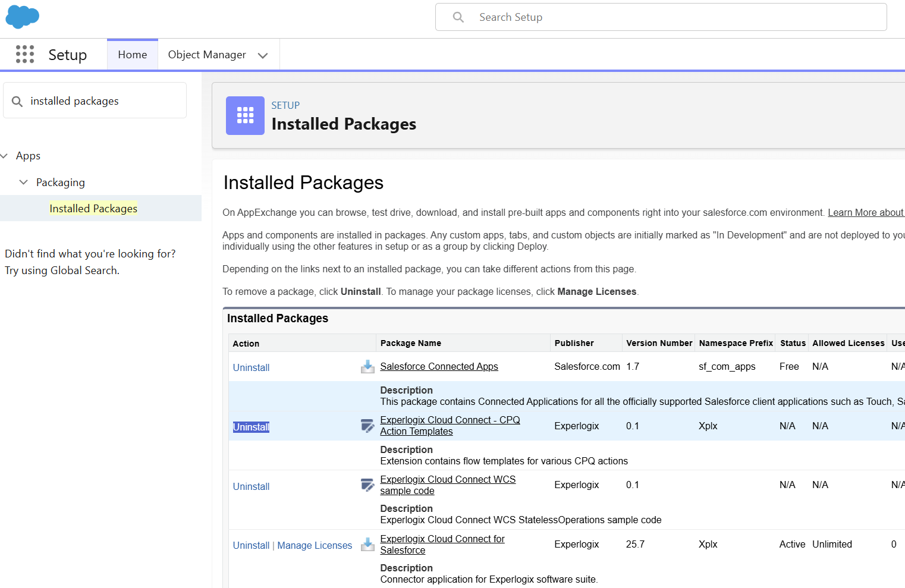Image resolution: width=905 pixels, height=588 pixels.
Task: Focus the Search Setup field
Action: point(661,17)
